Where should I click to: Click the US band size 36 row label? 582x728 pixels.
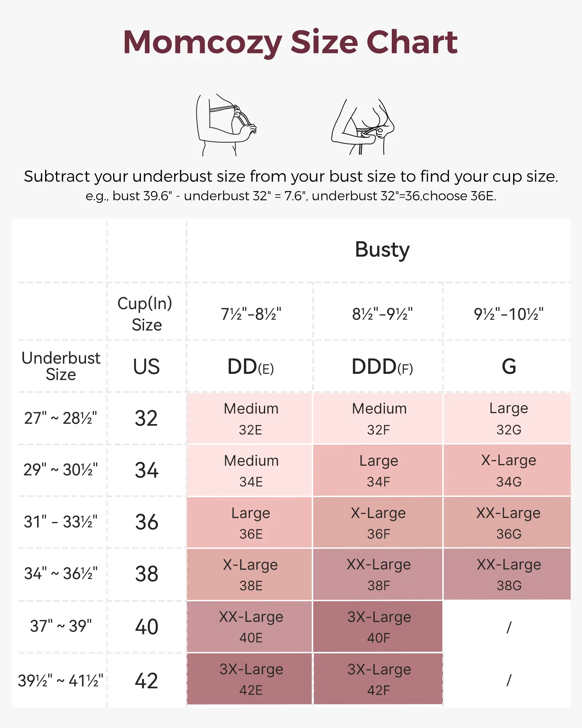point(147,522)
